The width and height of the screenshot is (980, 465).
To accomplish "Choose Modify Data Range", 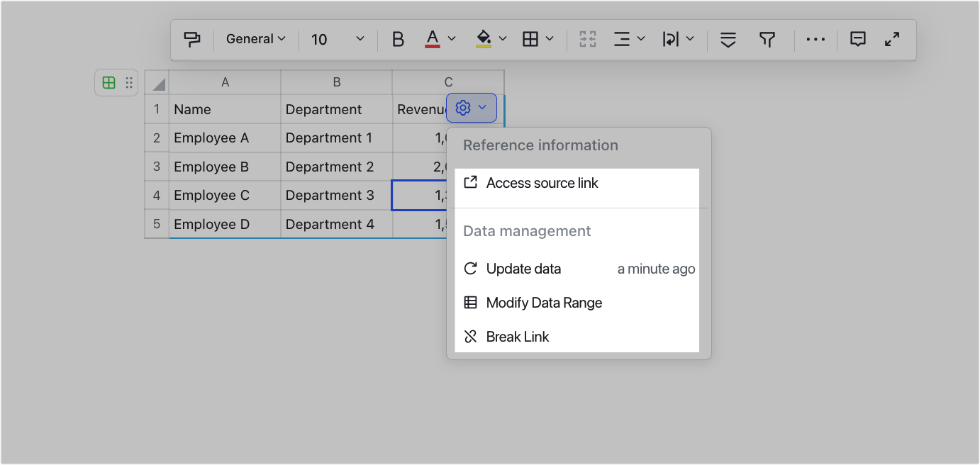I will (x=543, y=303).
